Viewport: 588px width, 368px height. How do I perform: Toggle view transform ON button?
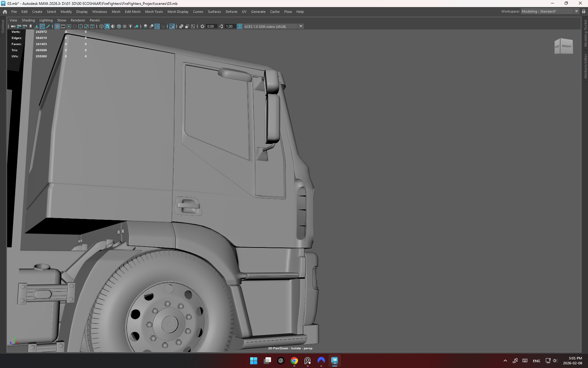240,26
